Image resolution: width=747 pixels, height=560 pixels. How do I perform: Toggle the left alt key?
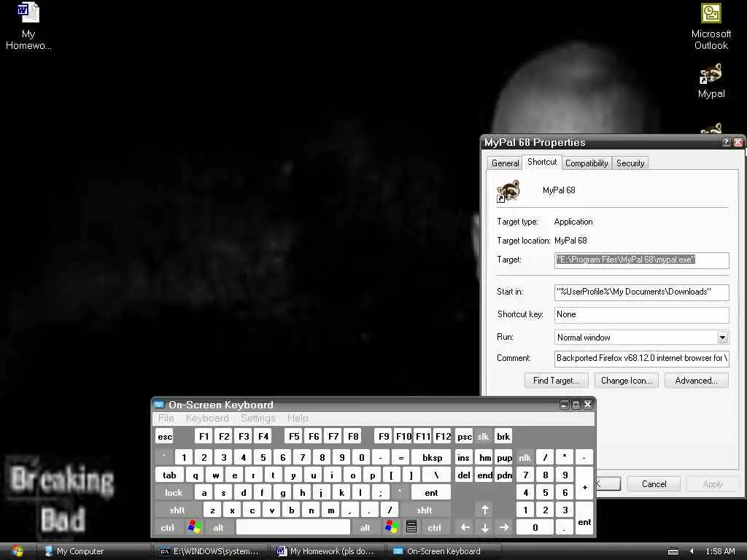click(x=218, y=527)
